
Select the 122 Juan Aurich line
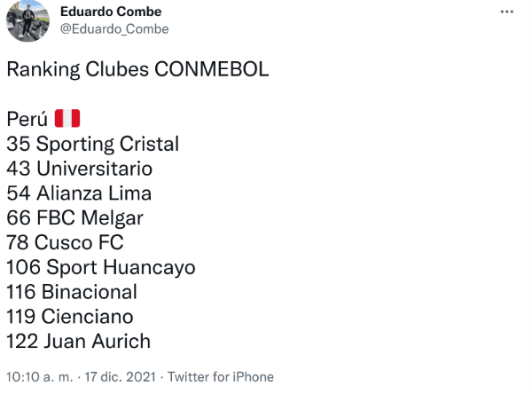click(78, 341)
